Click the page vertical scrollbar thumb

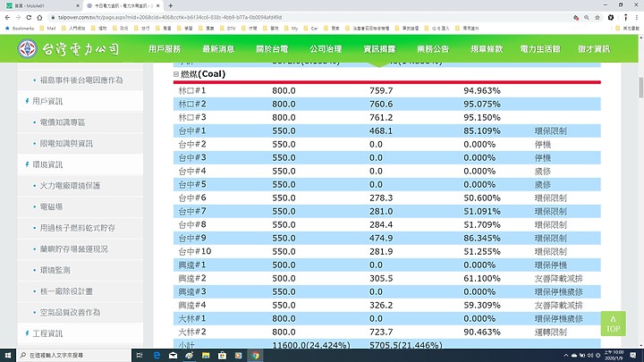point(640,87)
